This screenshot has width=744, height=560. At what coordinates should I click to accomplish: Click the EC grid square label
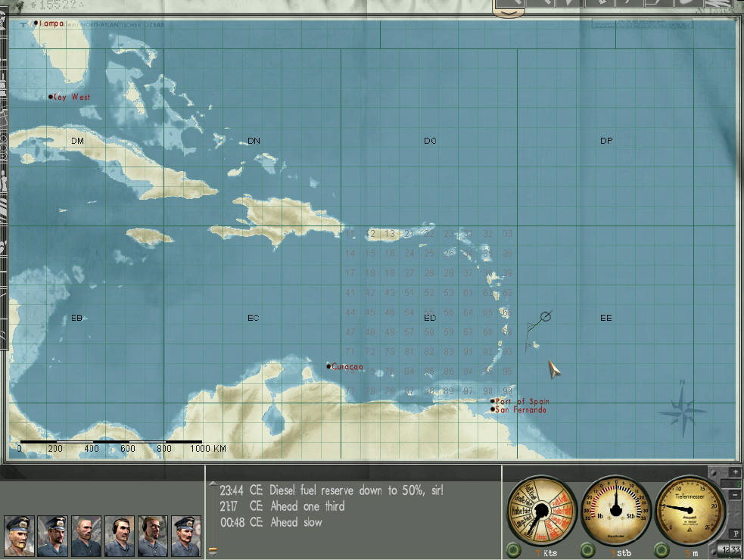point(254,318)
